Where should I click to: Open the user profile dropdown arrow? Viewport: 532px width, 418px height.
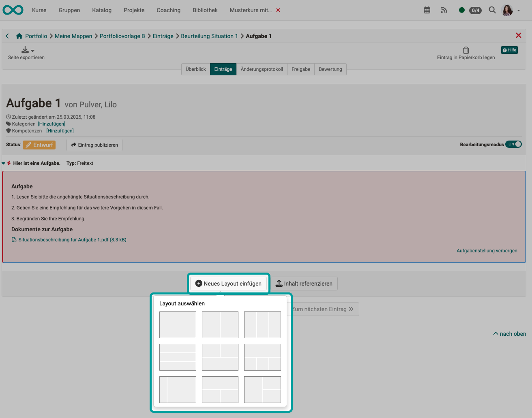click(518, 10)
